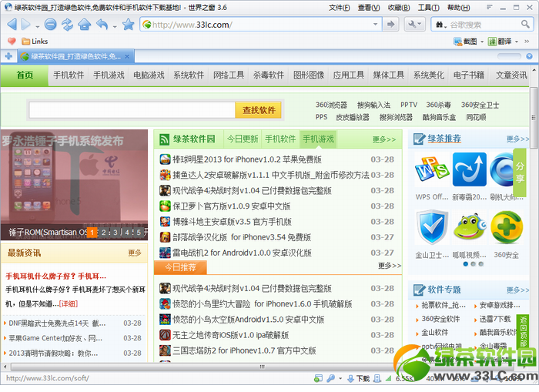The image size is (539, 392).
Task: Click the [详细] link in news
Action: pyautogui.click(x=68, y=304)
